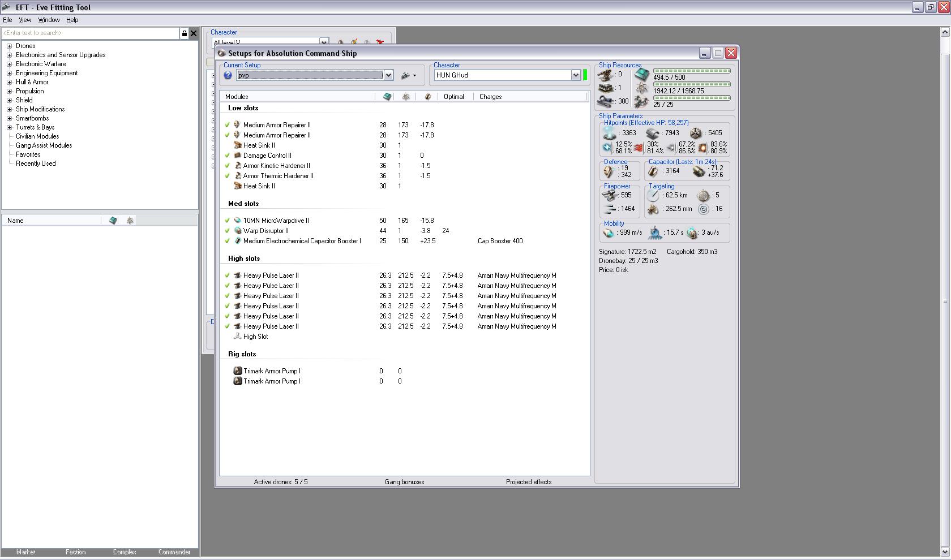Viewport: 951px width, 560px height.
Task: Click the search text field
Action: tap(91, 33)
